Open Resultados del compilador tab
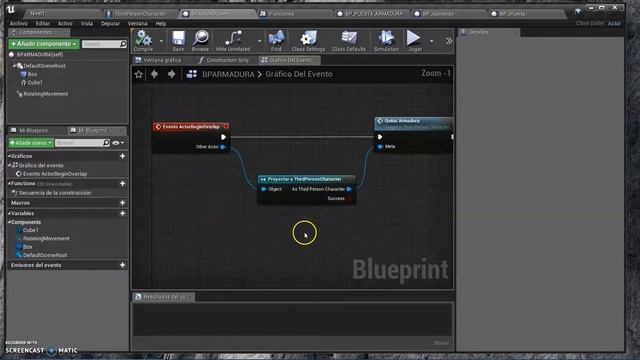The image size is (640, 360). click(x=164, y=297)
